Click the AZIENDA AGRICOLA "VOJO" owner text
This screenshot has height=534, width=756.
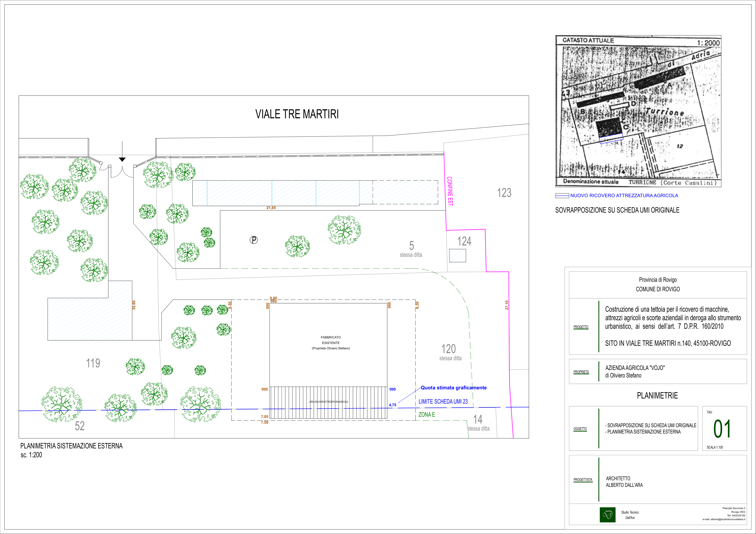(x=635, y=368)
